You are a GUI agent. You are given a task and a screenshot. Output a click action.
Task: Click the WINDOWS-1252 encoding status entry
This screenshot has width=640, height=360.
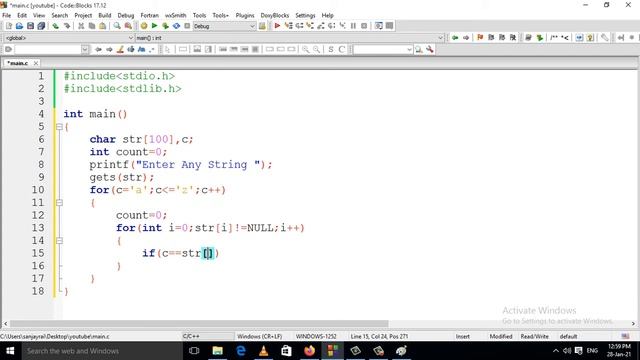point(316,336)
